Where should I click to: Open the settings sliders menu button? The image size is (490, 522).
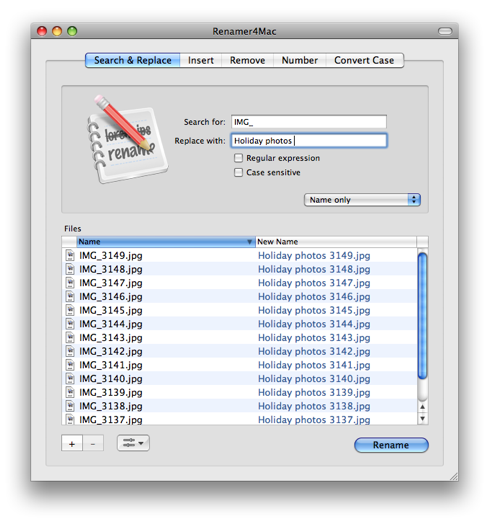[133, 443]
